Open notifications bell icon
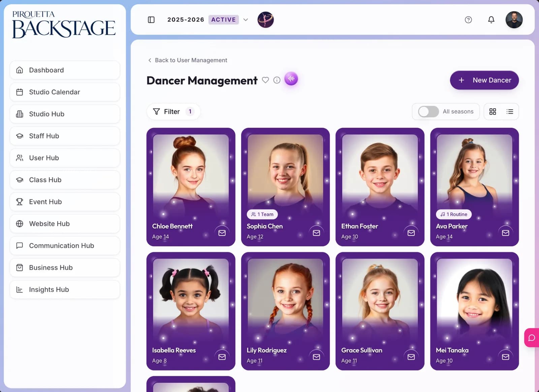The height and width of the screenshot is (392, 539). [491, 20]
